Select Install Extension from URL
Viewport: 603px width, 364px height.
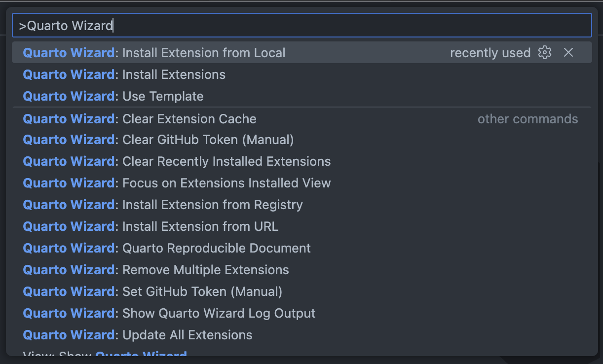[151, 226]
